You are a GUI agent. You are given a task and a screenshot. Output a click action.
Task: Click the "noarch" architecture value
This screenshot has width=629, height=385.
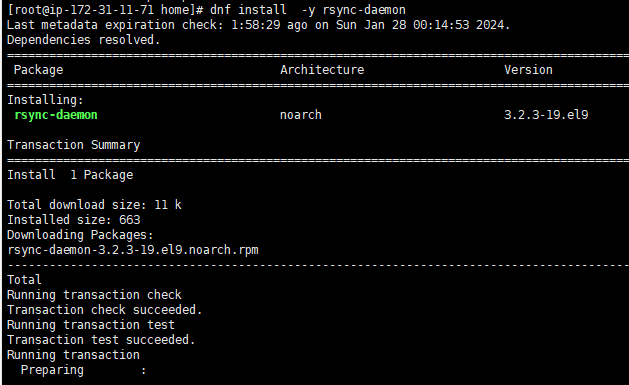[x=300, y=115]
